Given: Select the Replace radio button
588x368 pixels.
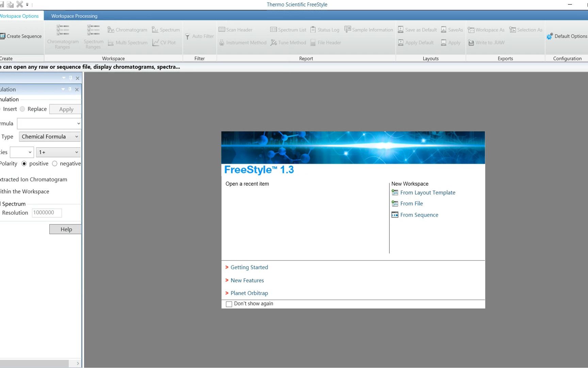Looking at the screenshot, I should (22, 109).
